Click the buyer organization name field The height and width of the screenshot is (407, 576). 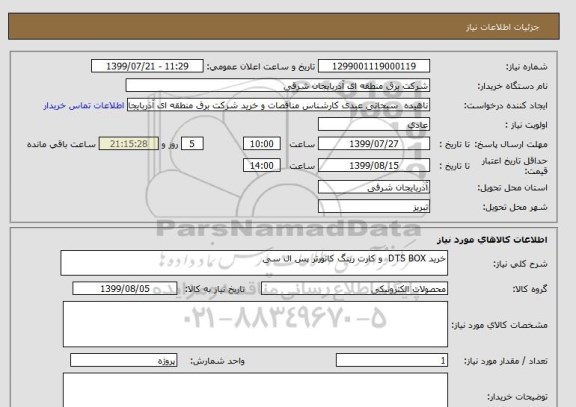click(278, 86)
